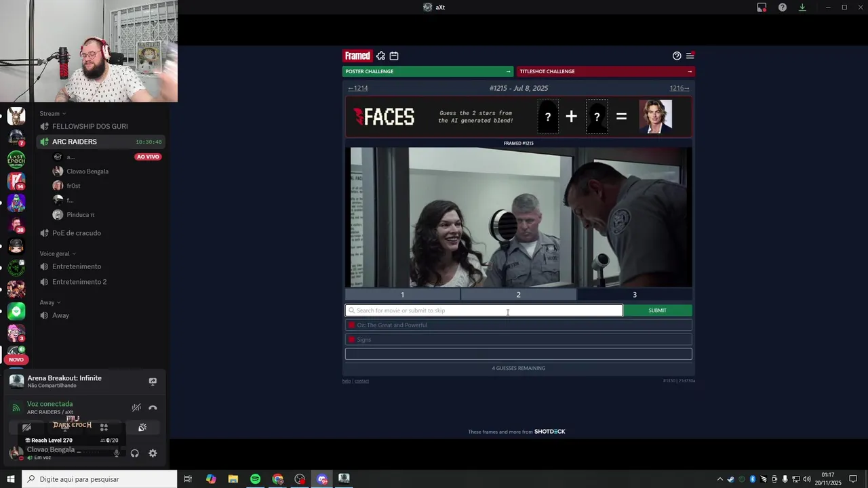Screen dimensions: 868x488
Task: Open Clovao Bengala user in voice list
Action: [81, 171]
